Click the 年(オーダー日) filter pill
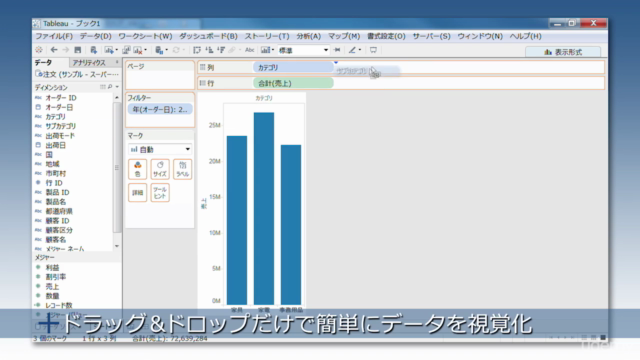640x360 pixels. (160, 109)
